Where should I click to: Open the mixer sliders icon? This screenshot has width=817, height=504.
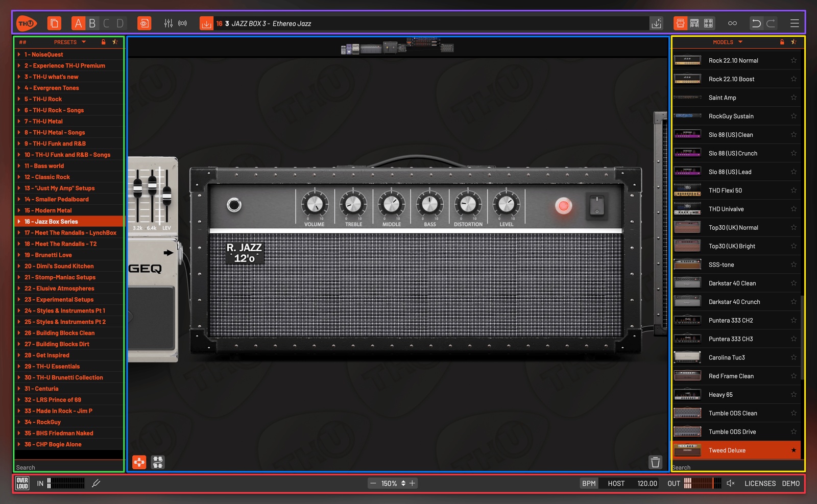[x=169, y=23]
